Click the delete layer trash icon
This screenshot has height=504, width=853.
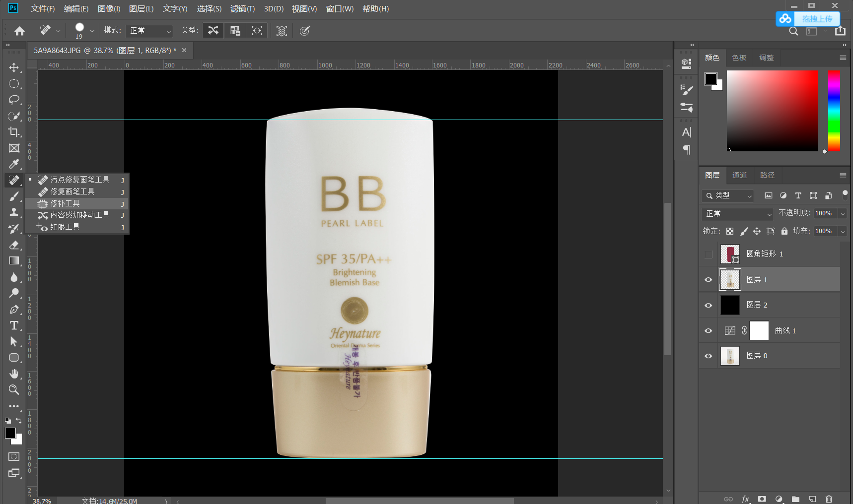pos(829,499)
